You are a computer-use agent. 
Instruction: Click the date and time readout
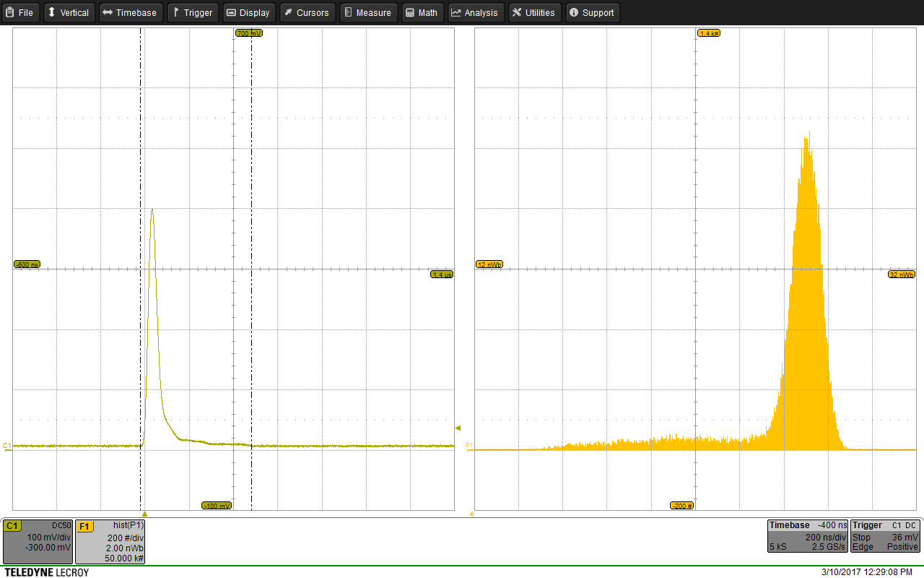tap(867, 572)
